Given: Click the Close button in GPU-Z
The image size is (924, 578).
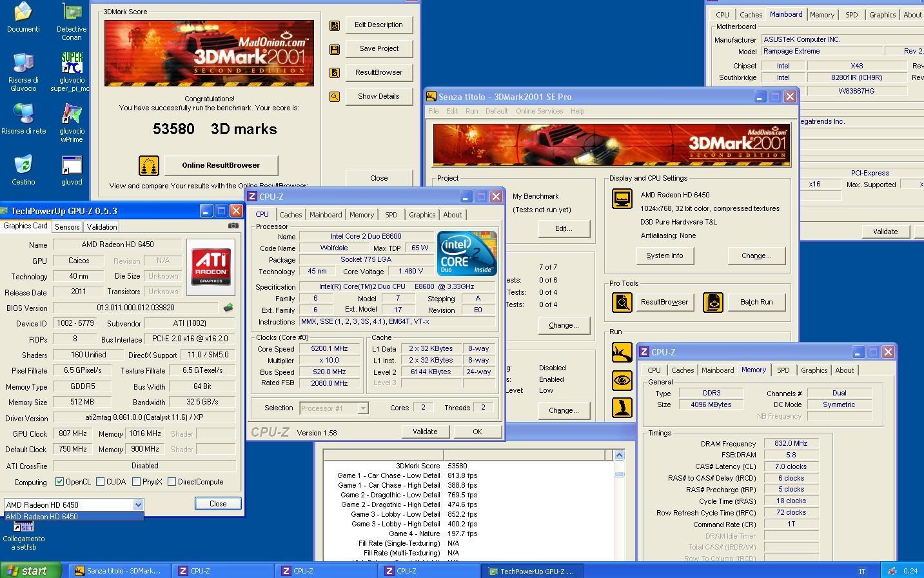Looking at the screenshot, I should click(218, 504).
